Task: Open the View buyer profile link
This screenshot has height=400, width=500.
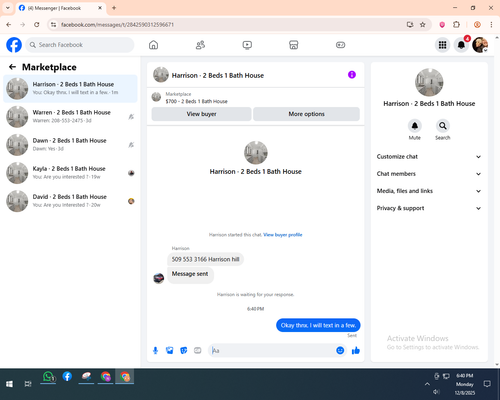Action: click(283, 235)
